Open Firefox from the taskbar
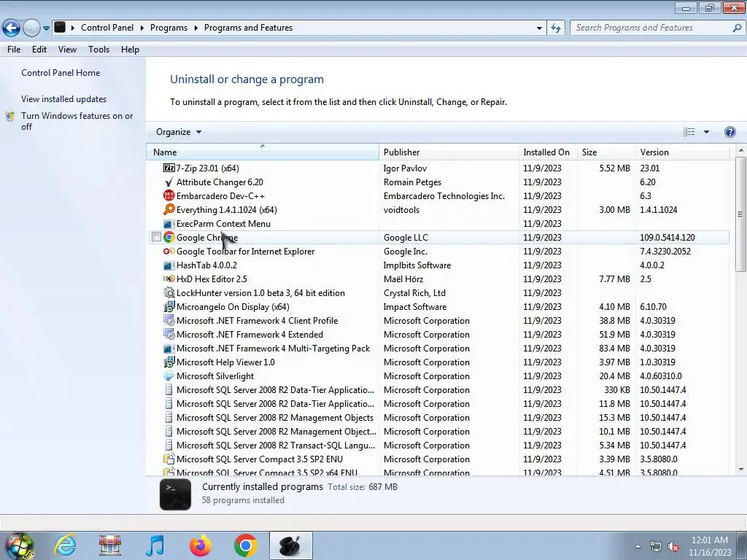Viewport: 747px width, 560px height. tap(200, 545)
